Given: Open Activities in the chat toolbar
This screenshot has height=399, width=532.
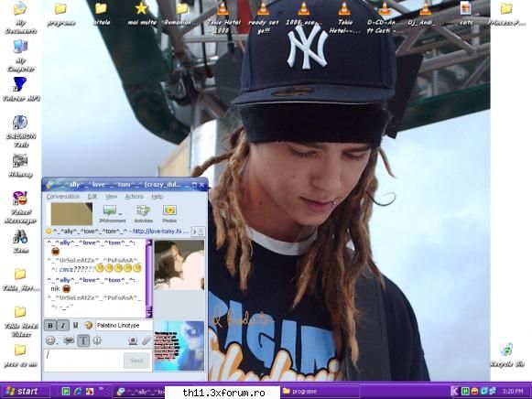Looking at the screenshot, I should click(143, 213).
